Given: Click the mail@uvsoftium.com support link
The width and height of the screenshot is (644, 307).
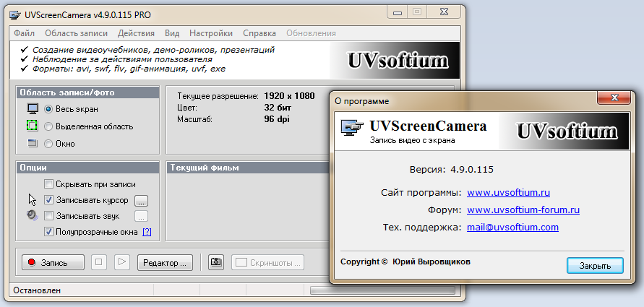Looking at the screenshot, I should [x=512, y=227].
